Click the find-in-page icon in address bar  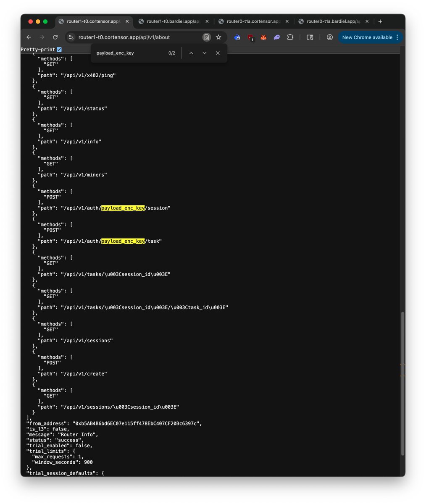pyautogui.click(x=206, y=37)
